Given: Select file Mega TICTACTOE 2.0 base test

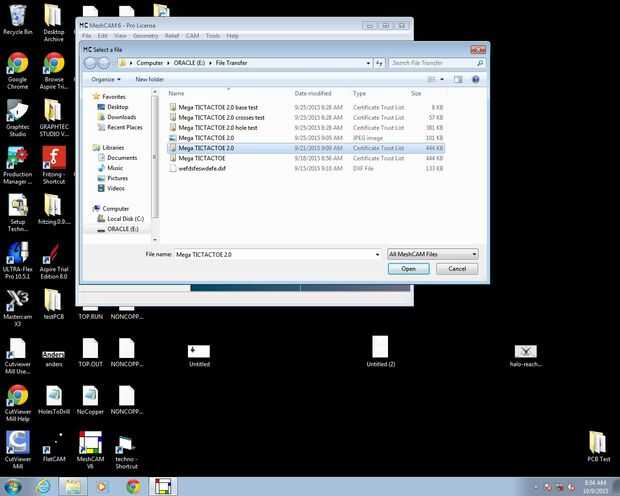Looking at the screenshot, I should pyautogui.click(x=306, y=108).
